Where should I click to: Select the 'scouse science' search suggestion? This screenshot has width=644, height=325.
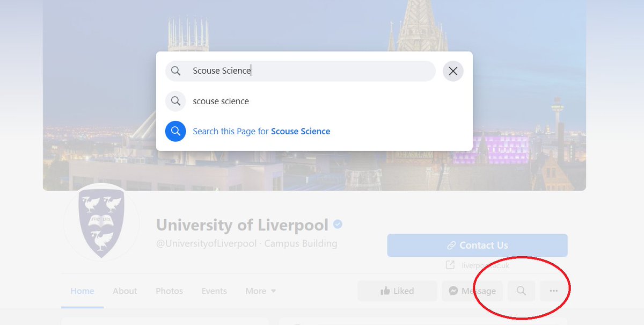[x=314, y=101]
